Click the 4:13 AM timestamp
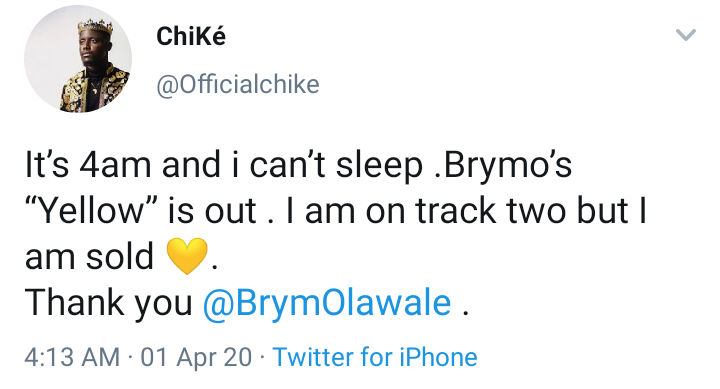Viewport: 720px width, 389px height. (72, 357)
